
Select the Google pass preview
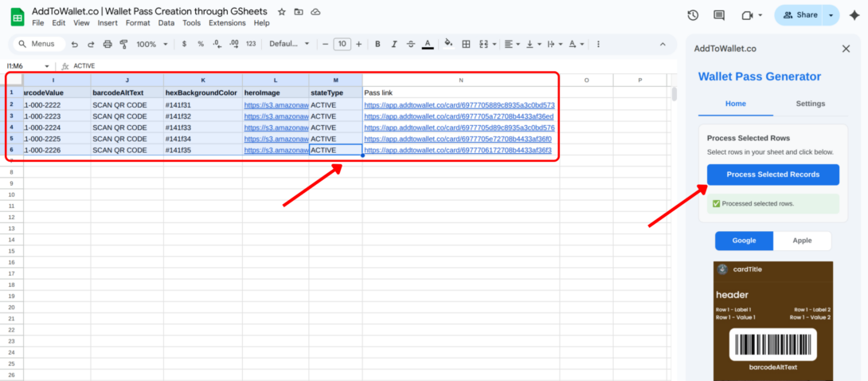(744, 241)
